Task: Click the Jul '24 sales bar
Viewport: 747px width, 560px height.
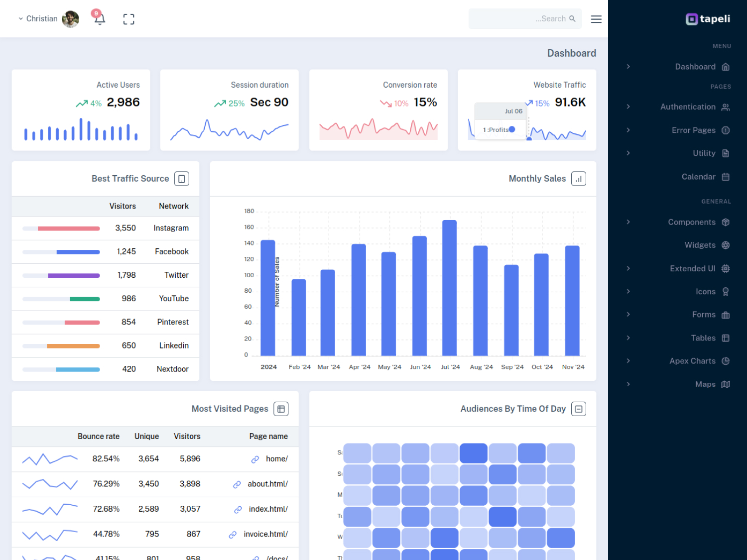Action: 450,288
